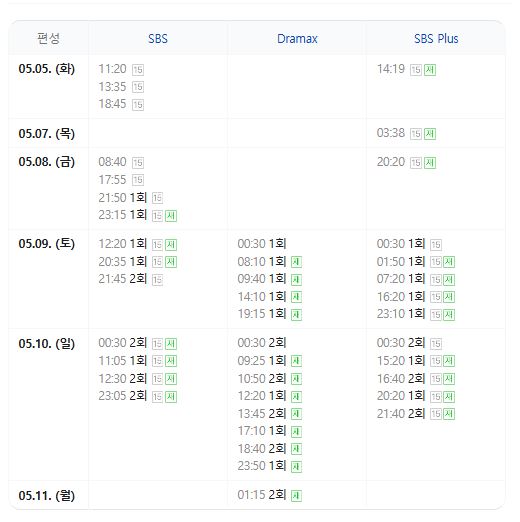520x522 pixels.
Task: Open the SBS channel link
Action: point(158,39)
